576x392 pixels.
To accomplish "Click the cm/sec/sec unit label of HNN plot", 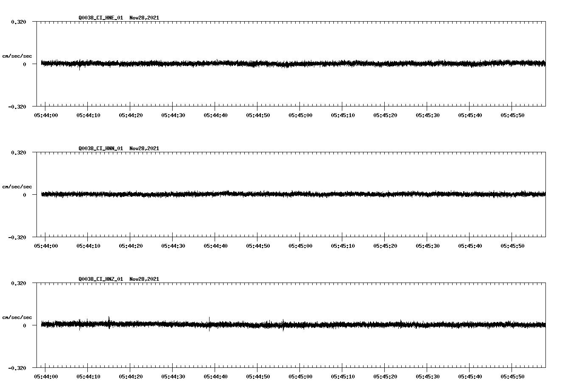I will coord(17,187).
